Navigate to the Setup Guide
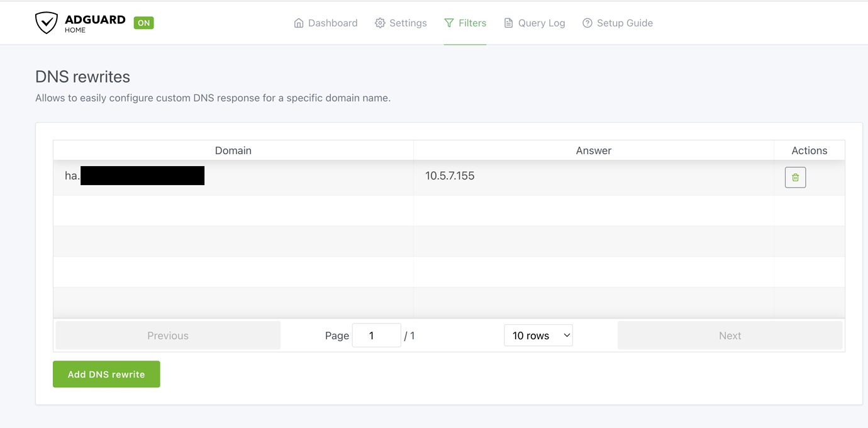The width and height of the screenshot is (868, 428). coord(625,23)
